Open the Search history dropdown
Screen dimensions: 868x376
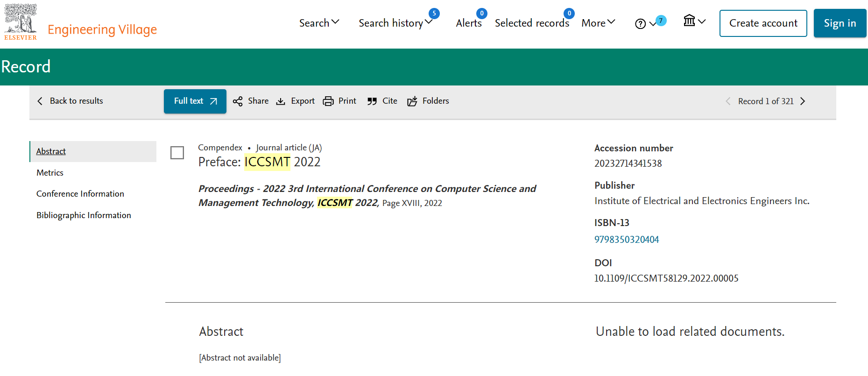coord(395,23)
